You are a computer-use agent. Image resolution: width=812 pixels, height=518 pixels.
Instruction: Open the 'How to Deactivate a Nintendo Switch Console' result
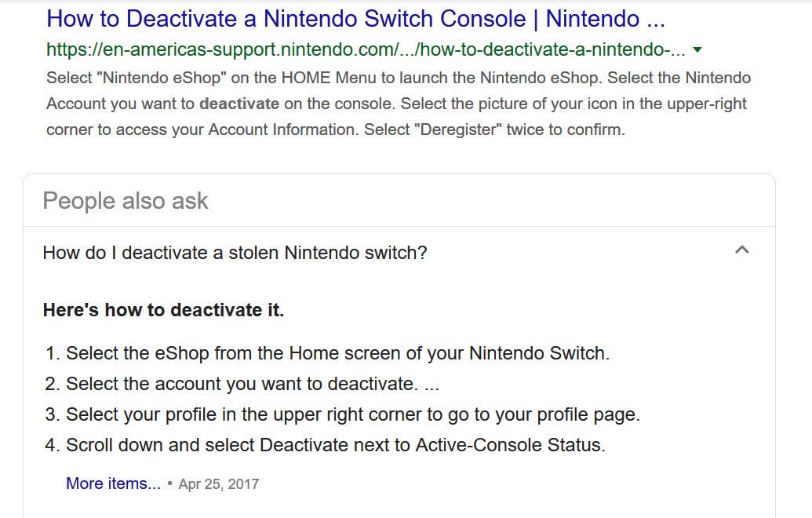pyautogui.click(x=355, y=18)
